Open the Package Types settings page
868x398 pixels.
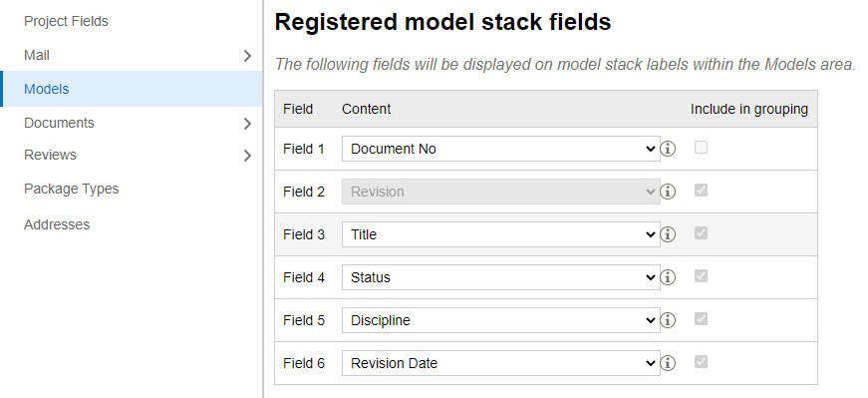pyautogui.click(x=72, y=189)
